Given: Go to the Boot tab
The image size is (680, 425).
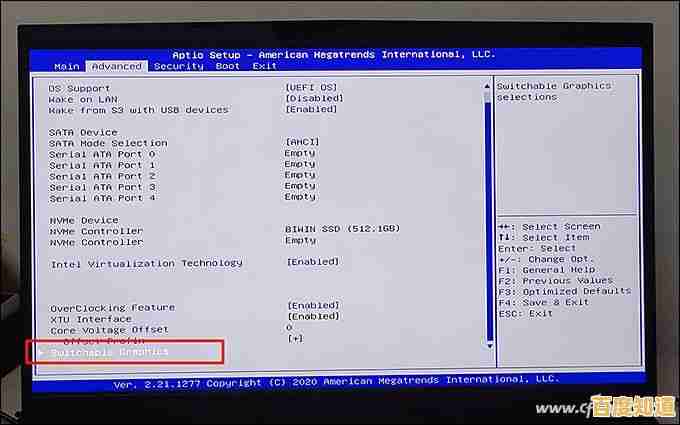Looking at the screenshot, I should pyautogui.click(x=228, y=66).
